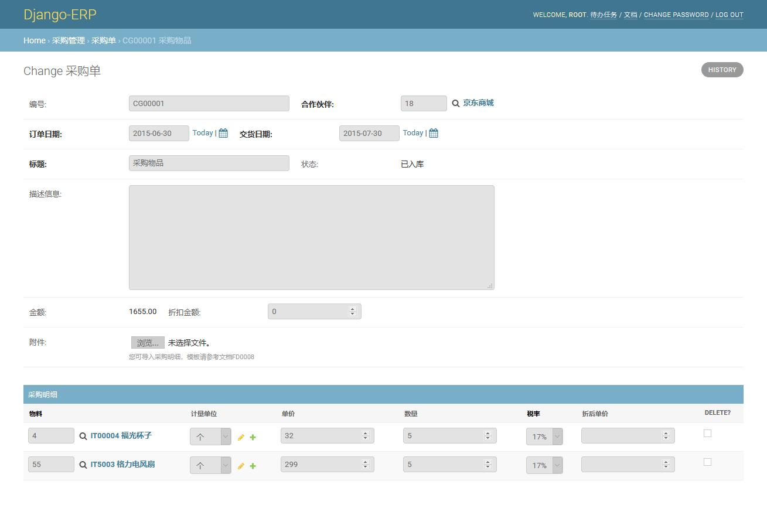Tick the delete checkbox for 福光杯子 row

[707, 434]
